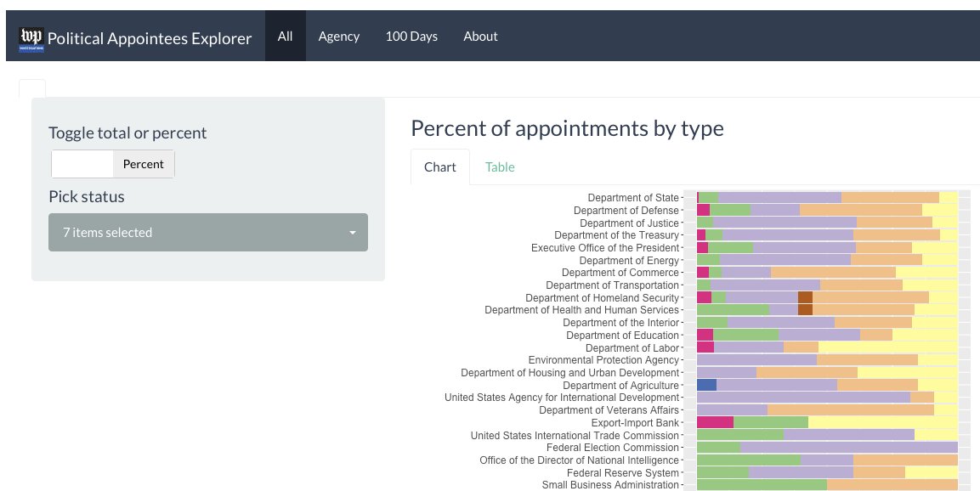Click pink segment in Department of Education bar
980x491 pixels.
coord(705,335)
